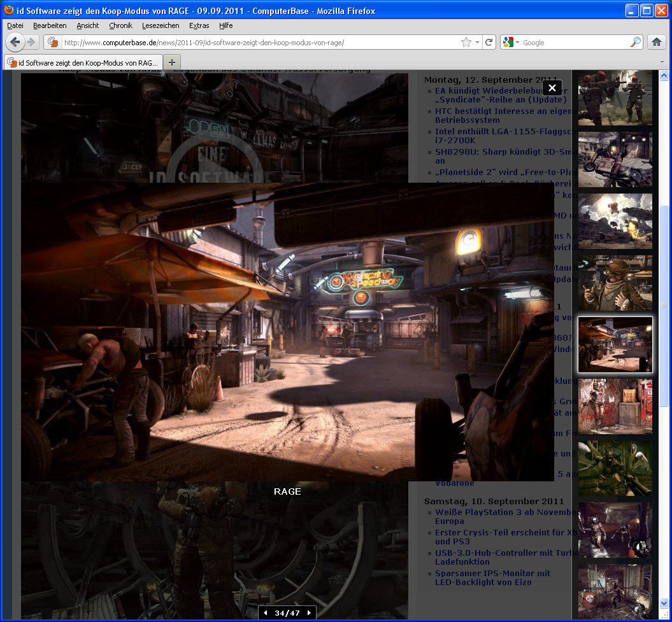Select the bottom partially visible thumbnail
Image resolution: width=672 pixels, height=622 pixels.
[x=615, y=591]
